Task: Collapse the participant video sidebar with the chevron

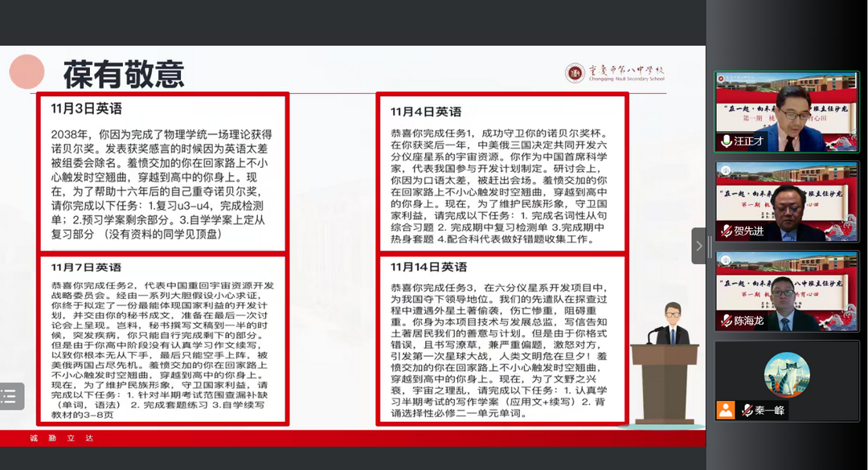Action: (698, 246)
